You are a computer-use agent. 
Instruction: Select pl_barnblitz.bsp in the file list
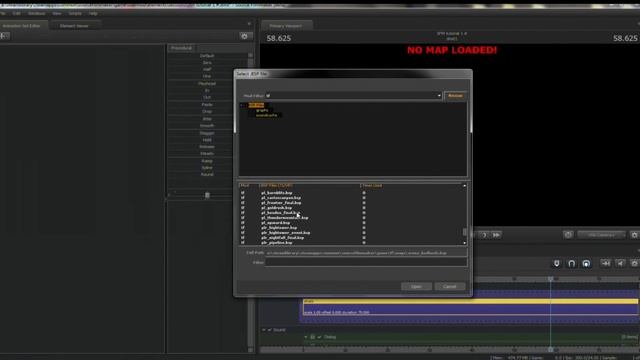pos(277,193)
